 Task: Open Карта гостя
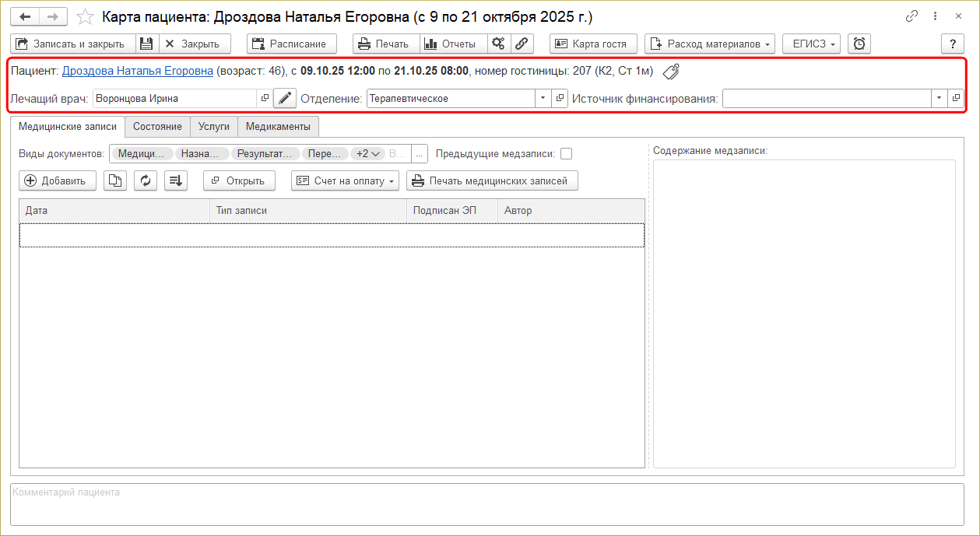[593, 44]
